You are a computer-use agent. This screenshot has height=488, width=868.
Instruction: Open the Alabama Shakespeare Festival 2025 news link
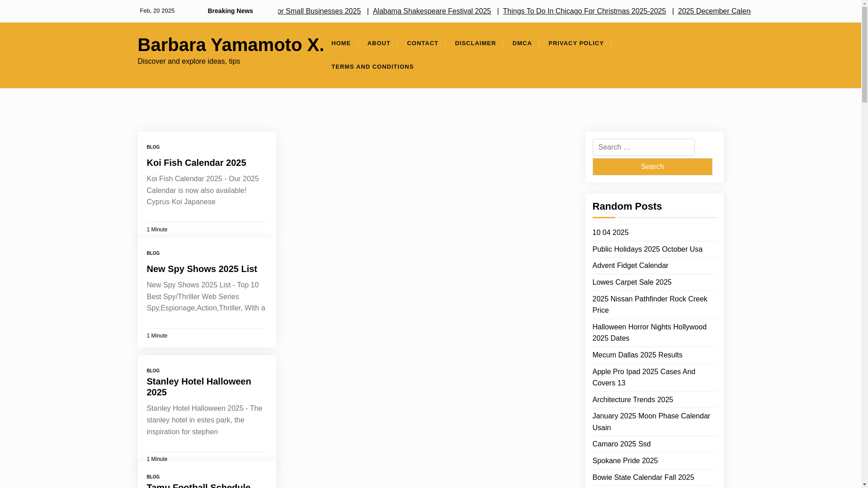(x=432, y=11)
